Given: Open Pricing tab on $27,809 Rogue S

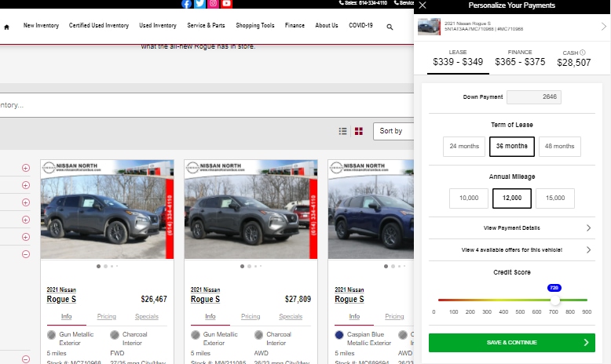Looking at the screenshot, I should [251, 316].
